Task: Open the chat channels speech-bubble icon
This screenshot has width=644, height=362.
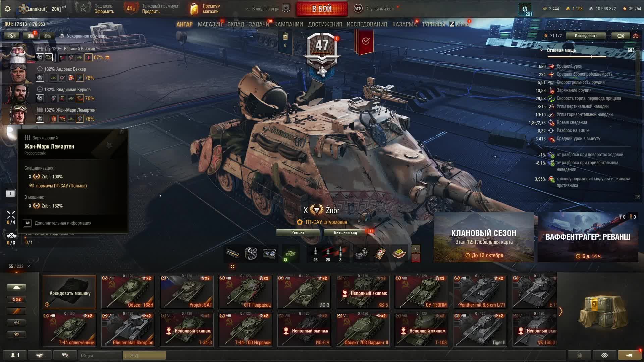Action: pyautogui.click(x=65, y=355)
